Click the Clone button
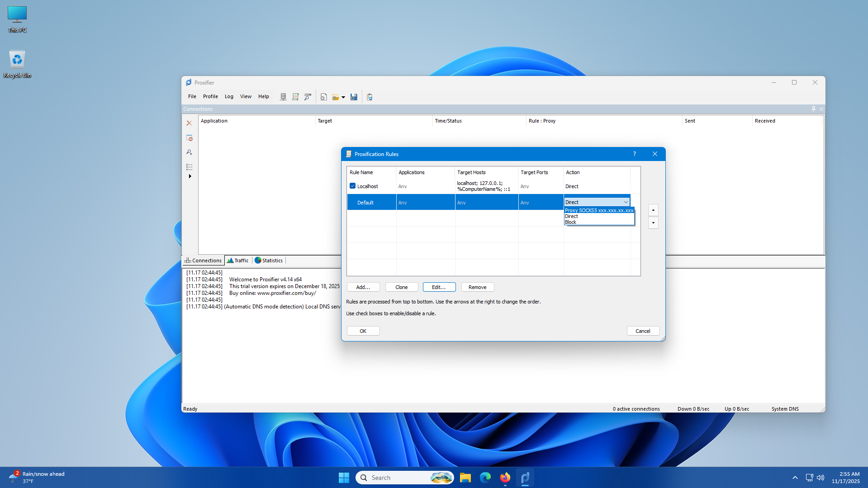This screenshot has width=868, height=488. (402, 287)
